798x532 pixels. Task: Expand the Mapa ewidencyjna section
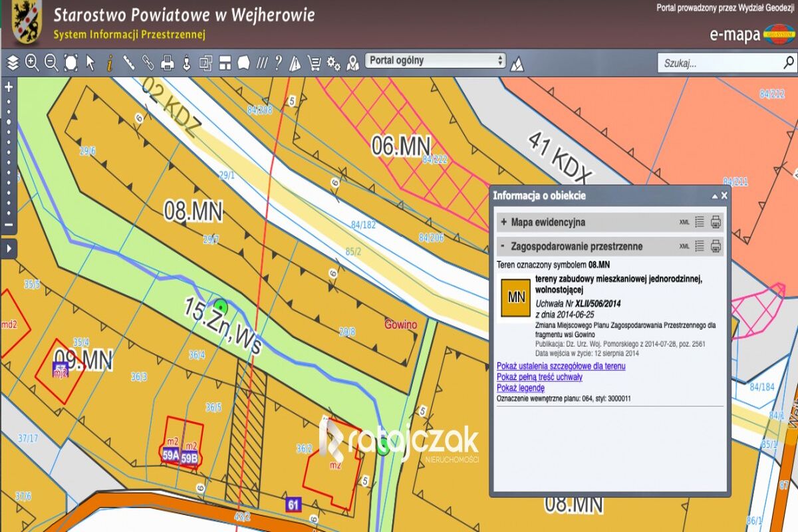point(503,221)
